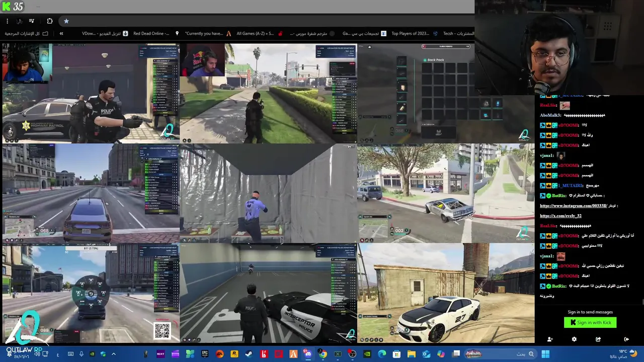Click the media control icon in the browser toolbar
Viewport: 644px width, 362px height.
point(32,21)
